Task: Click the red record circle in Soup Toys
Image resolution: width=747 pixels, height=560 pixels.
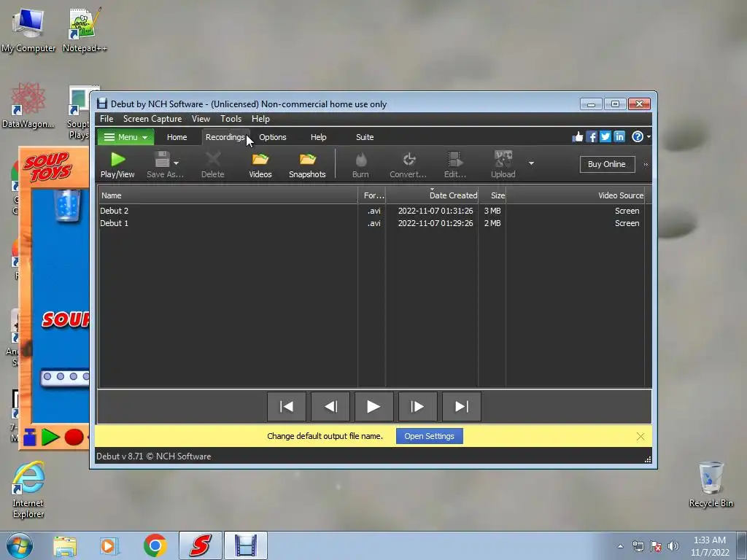Action: (74, 437)
